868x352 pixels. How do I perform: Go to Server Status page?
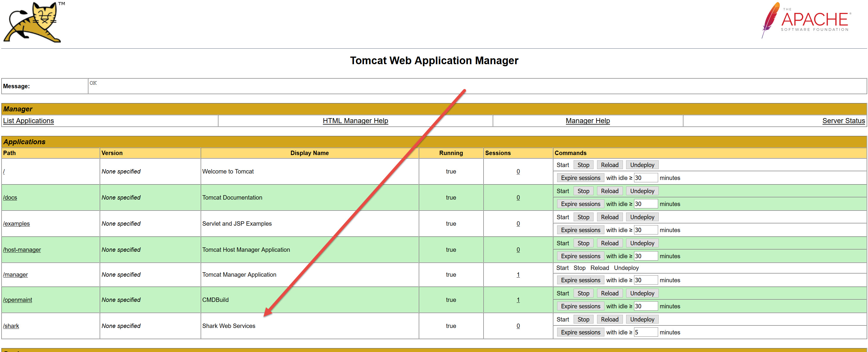pyautogui.click(x=843, y=121)
